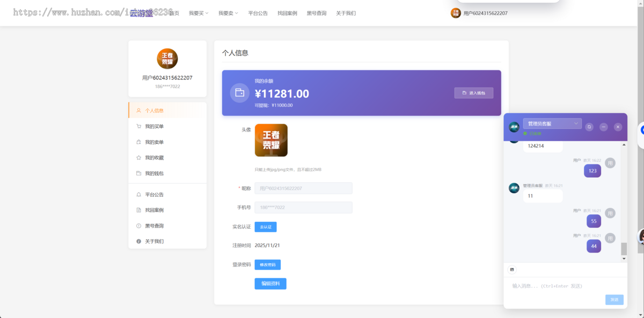Click the 可提现 ¥11000.00 text
The height and width of the screenshot is (318, 644).
[274, 105]
